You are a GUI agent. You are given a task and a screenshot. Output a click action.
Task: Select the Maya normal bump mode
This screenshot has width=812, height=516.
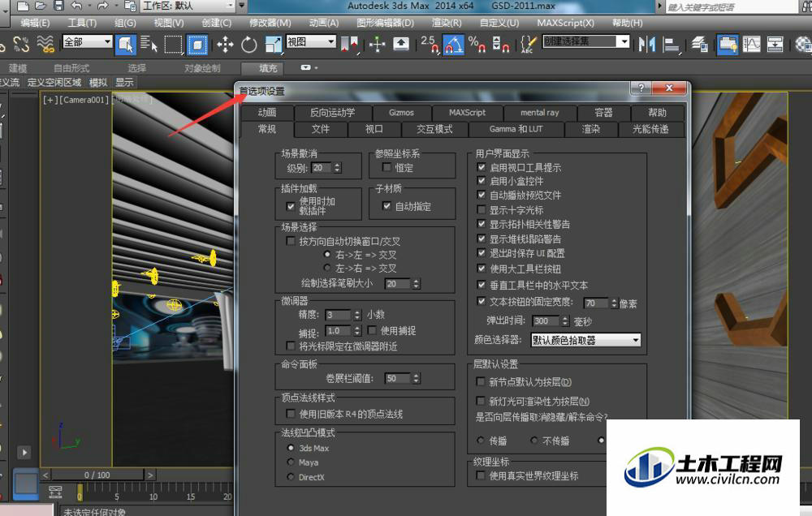point(291,462)
